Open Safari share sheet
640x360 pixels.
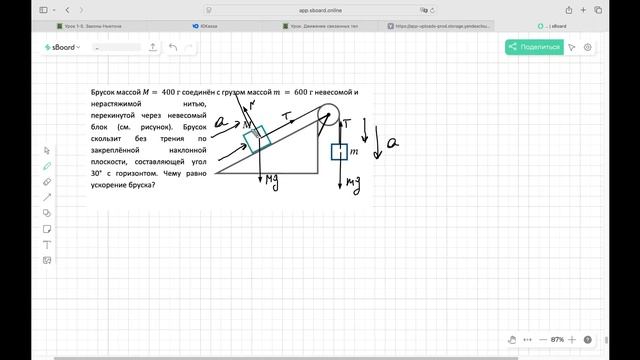pyautogui.click(x=569, y=10)
